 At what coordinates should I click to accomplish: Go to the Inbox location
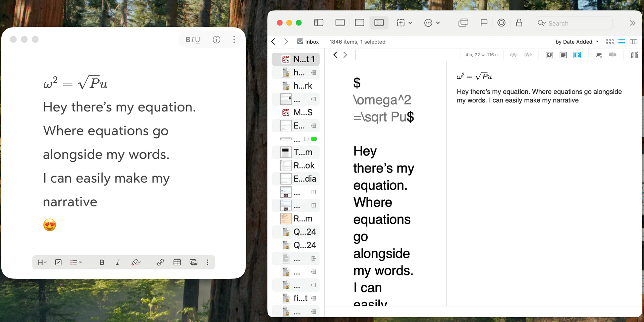point(308,42)
